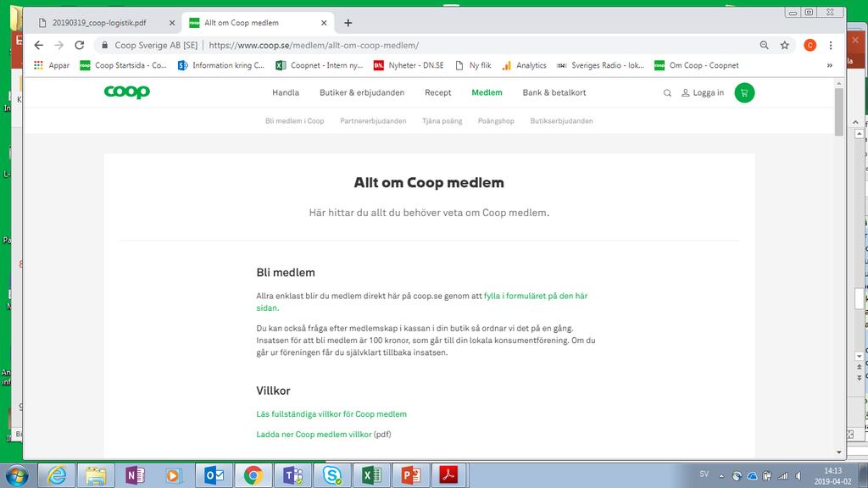Open the Butikserbjudanden submenu link
Image resolution: width=868 pixels, height=488 pixels.
pos(561,120)
